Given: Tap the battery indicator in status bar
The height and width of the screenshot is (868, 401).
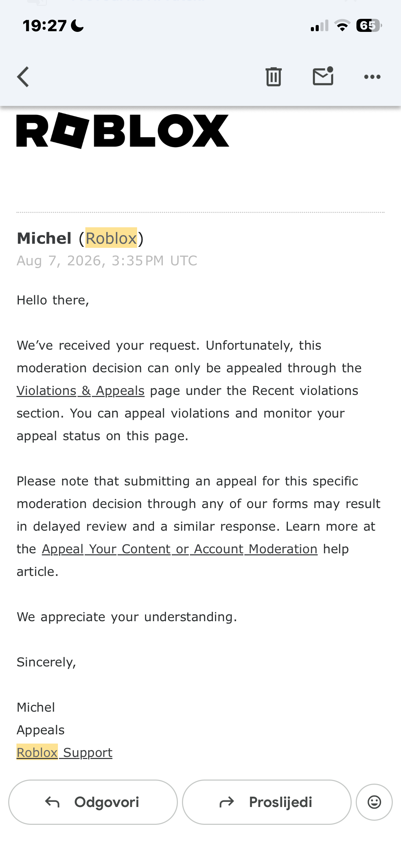Looking at the screenshot, I should [369, 26].
